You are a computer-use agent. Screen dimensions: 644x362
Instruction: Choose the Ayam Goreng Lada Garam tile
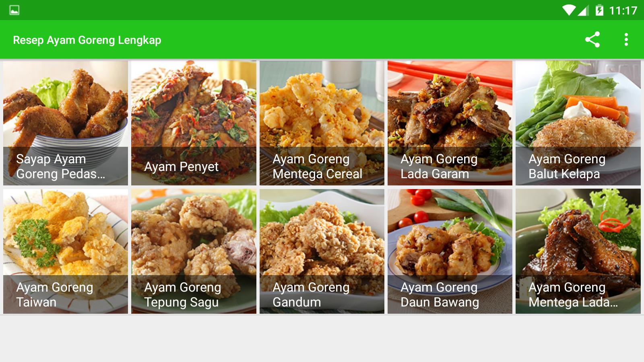click(450, 123)
